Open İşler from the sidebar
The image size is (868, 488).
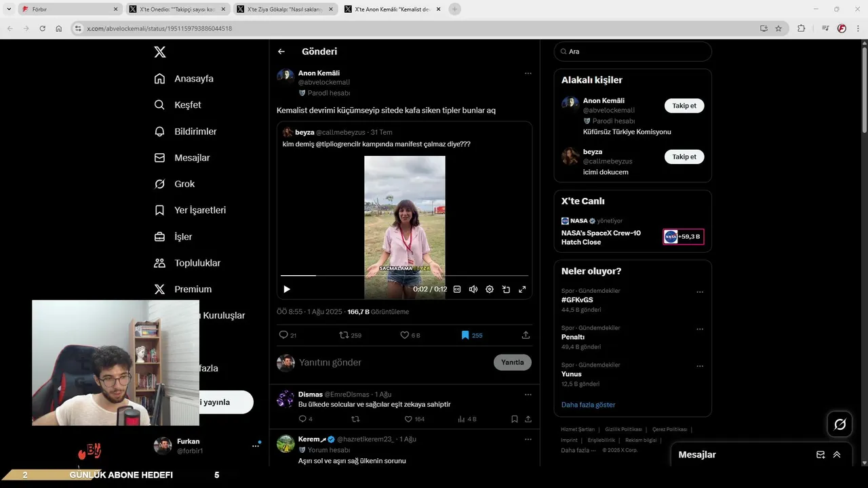[173, 237]
